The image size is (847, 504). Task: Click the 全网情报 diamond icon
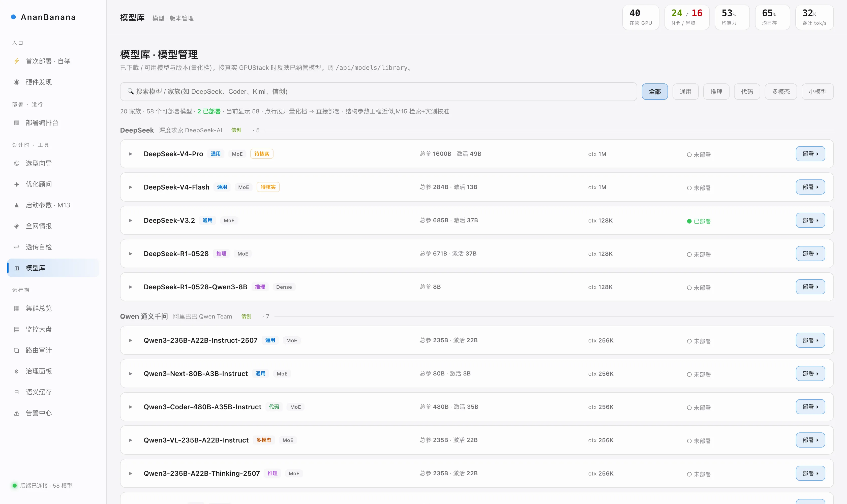pos(16,226)
